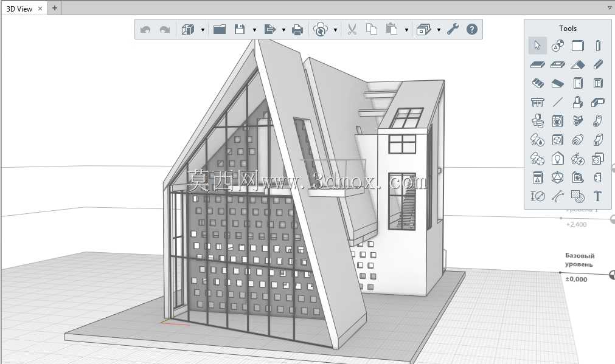This screenshot has width=615, height=364.
Task: Select the socket Wiring accessory tool
Action: pyautogui.click(x=598, y=159)
